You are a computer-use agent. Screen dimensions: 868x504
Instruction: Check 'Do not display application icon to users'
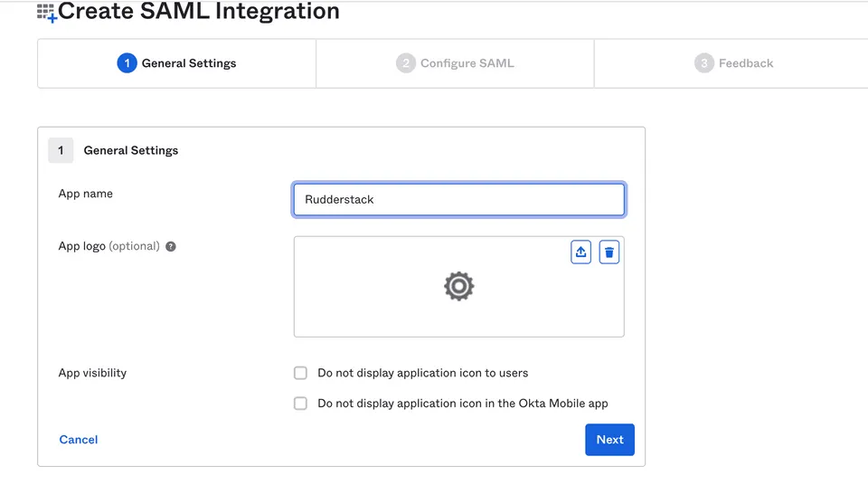pyautogui.click(x=300, y=373)
